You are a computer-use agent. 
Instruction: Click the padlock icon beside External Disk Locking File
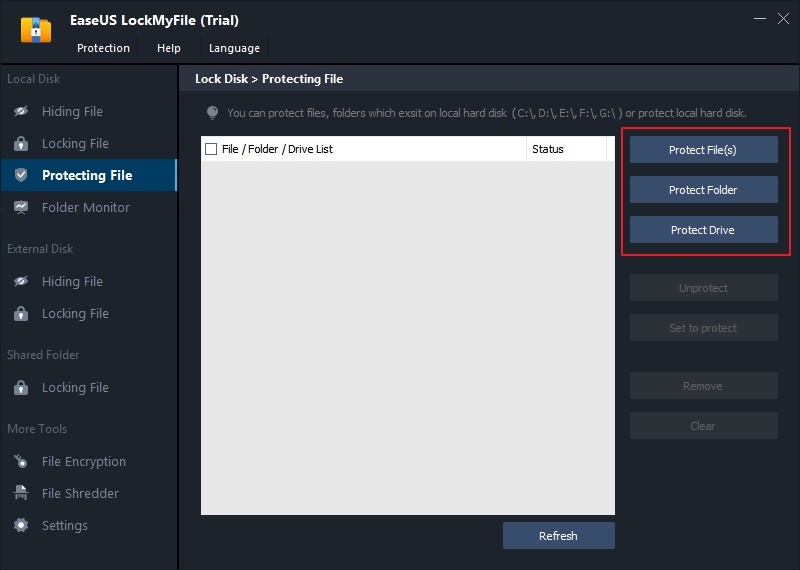[x=21, y=313]
